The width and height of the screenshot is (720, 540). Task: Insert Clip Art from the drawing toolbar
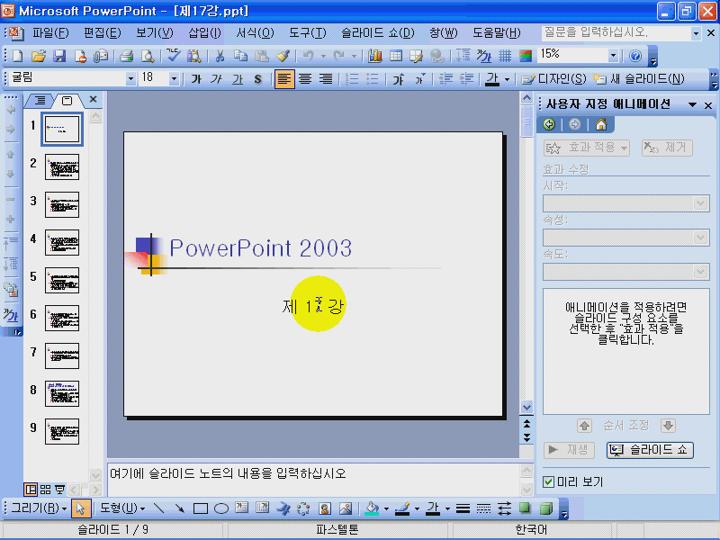pyautogui.click(x=325, y=508)
